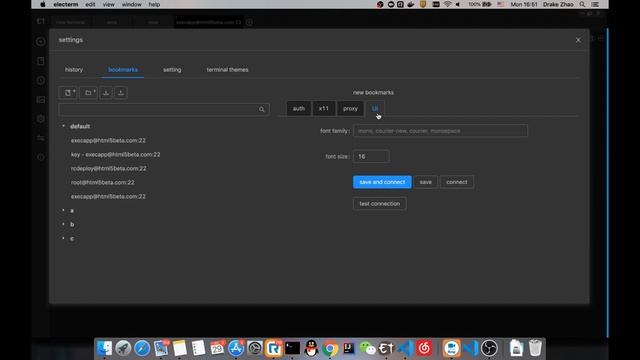640x360 pixels.
Task: Open bookmarks book icon in left sidebar
Action: pyautogui.click(x=41, y=61)
